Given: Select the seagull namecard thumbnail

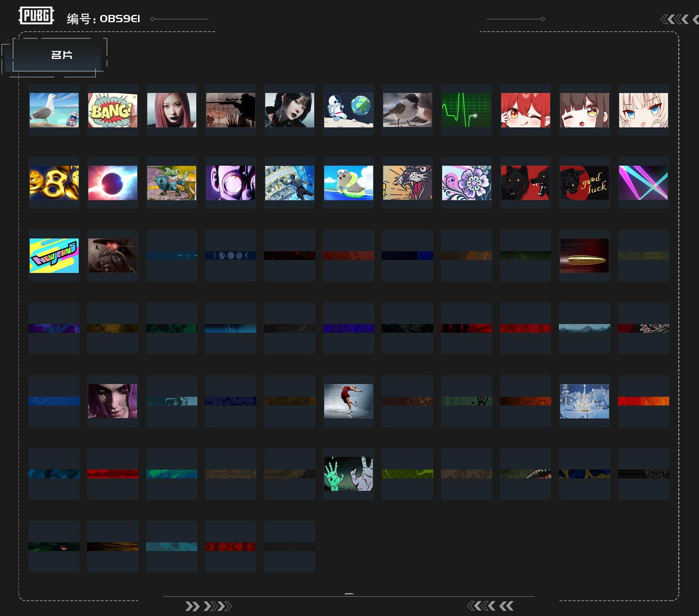Looking at the screenshot, I should click(54, 110).
